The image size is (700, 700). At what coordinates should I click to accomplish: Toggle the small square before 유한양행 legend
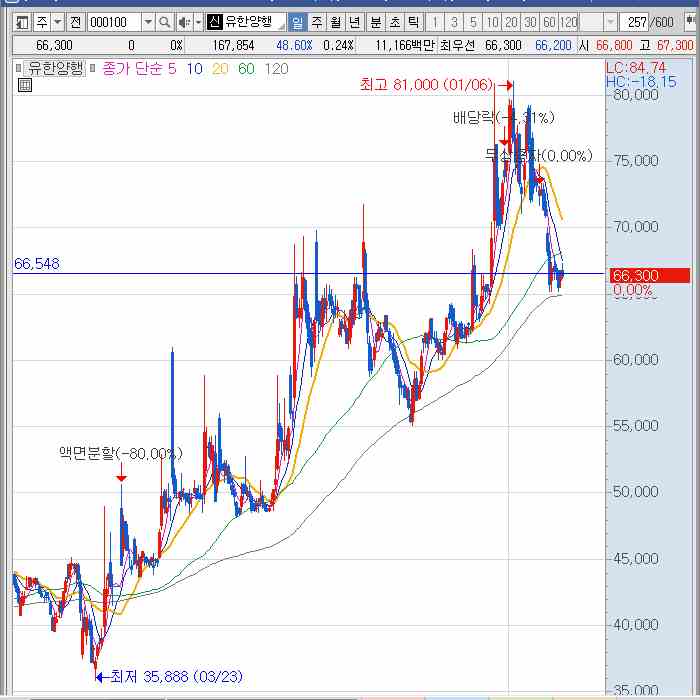19,68
